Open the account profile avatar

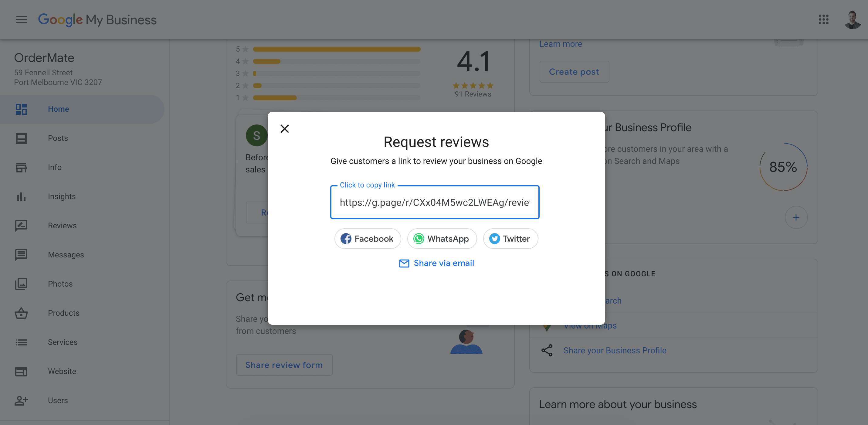click(x=853, y=19)
